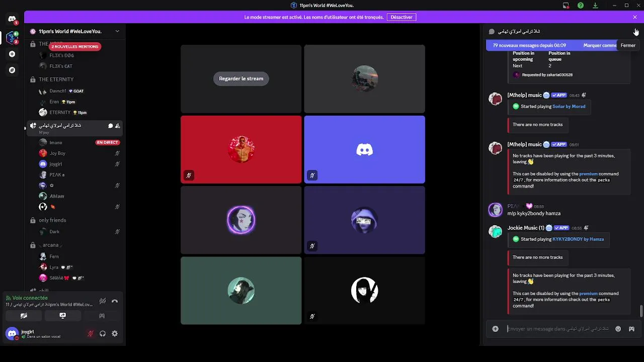Image resolution: width=644 pixels, height=362 pixels.
Task: Attach file with plus icon
Action: (x=496, y=329)
